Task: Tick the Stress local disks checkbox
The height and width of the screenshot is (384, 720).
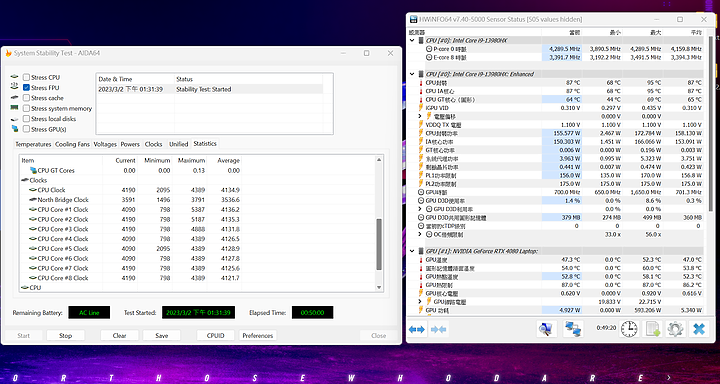Action: [x=27, y=119]
